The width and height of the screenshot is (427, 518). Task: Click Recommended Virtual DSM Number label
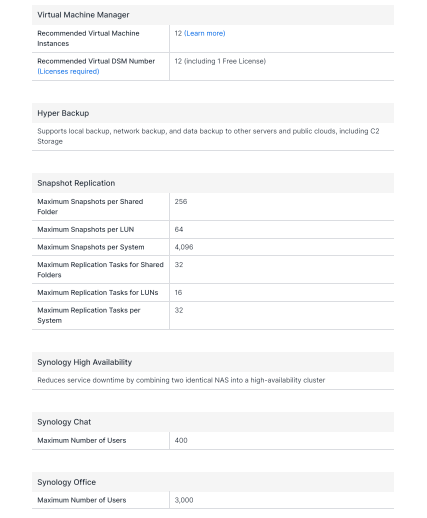[x=96, y=61]
